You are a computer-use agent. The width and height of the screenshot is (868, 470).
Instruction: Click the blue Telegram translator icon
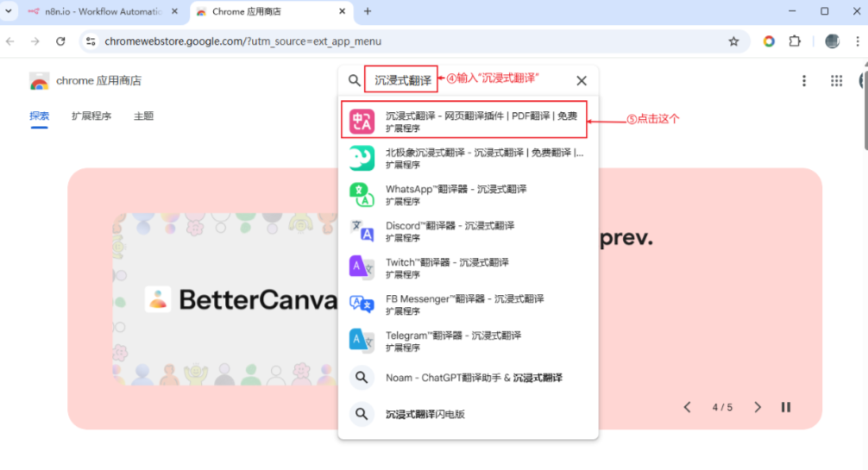tap(362, 341)
